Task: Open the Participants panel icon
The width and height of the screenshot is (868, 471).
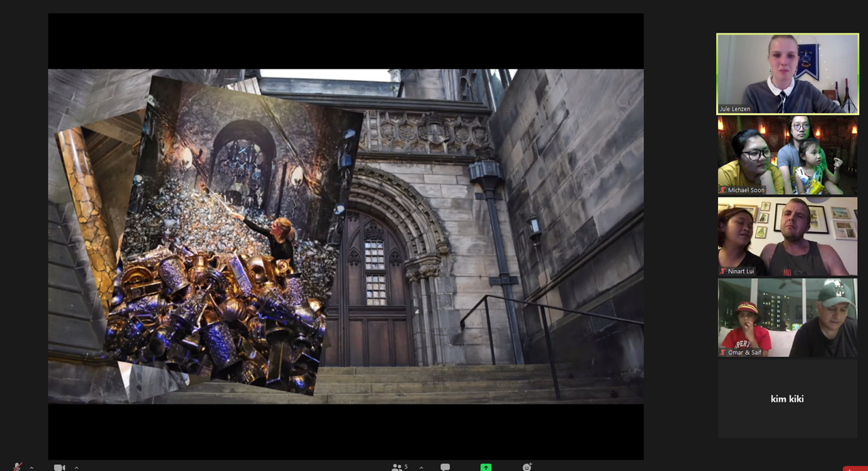Action: (397, 468)
